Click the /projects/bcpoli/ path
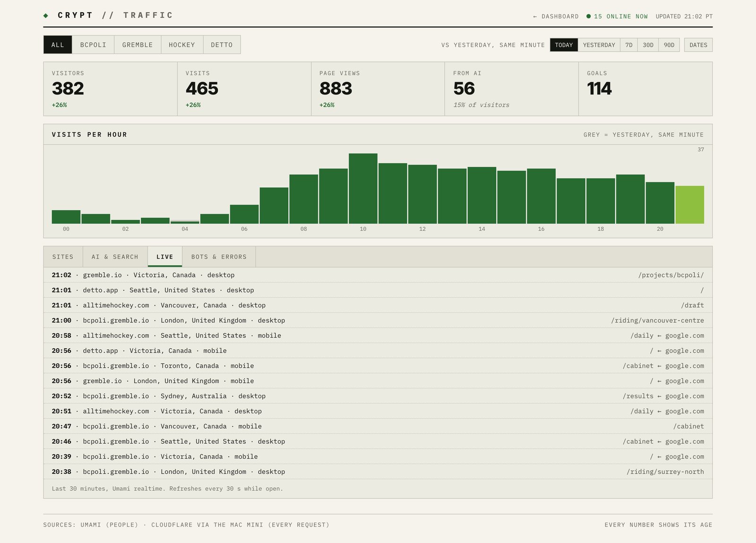Screen dimensions: 756x543 671,275
